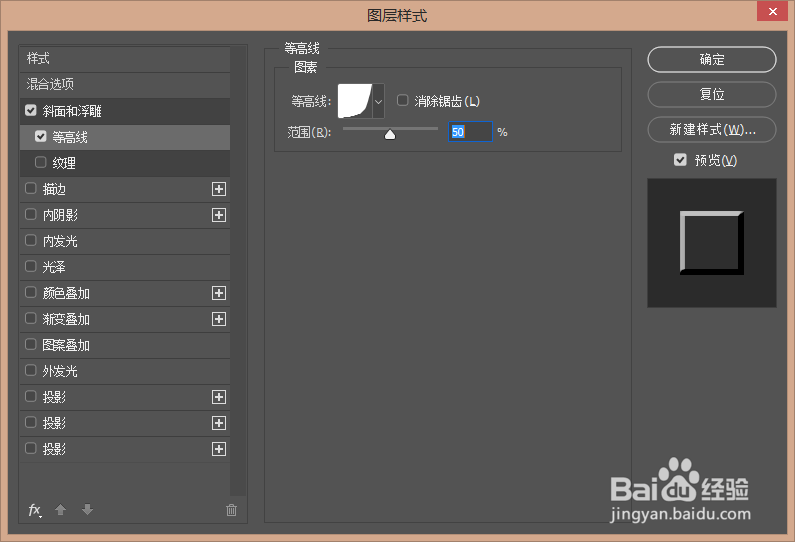Enable the 内发光 checkbox

click(31, 240)
